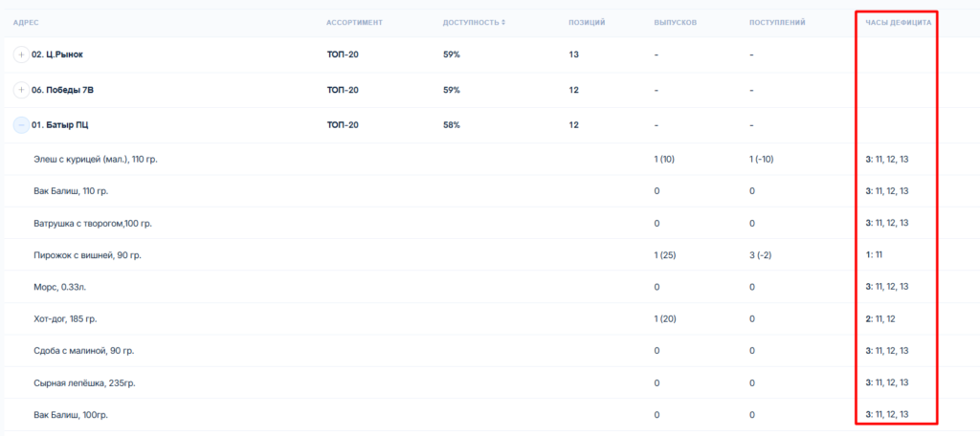
Task: Click the Адрес column header
Action: tap(26, 22)
